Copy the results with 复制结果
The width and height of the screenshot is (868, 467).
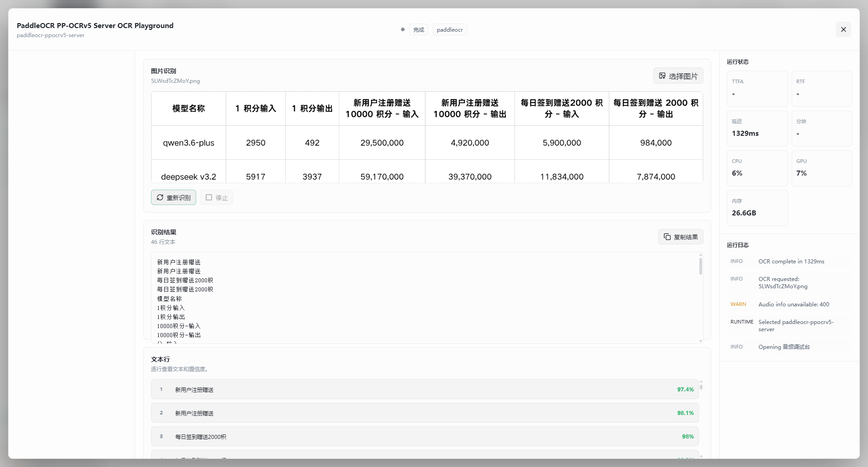[x=680, y=237]
